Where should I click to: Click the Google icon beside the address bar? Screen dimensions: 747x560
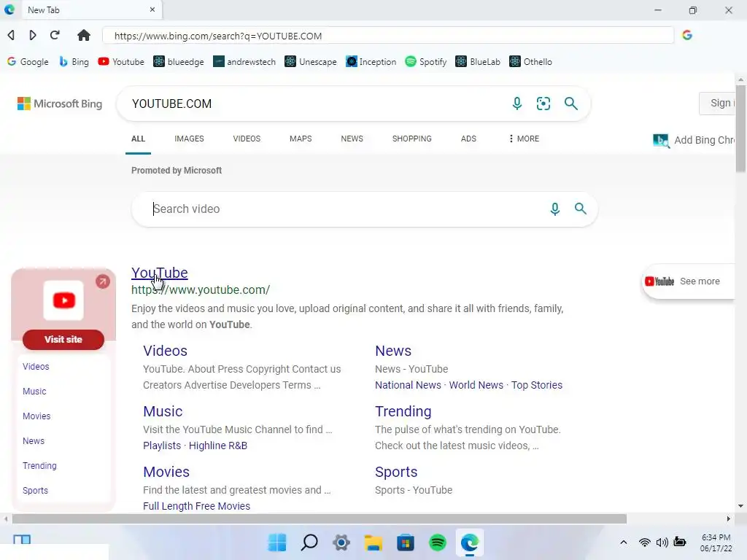tap(687, 35)
